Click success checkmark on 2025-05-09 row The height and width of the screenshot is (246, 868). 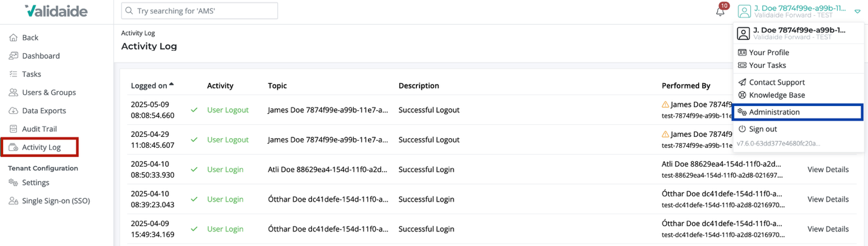click(x=194, y=110)
